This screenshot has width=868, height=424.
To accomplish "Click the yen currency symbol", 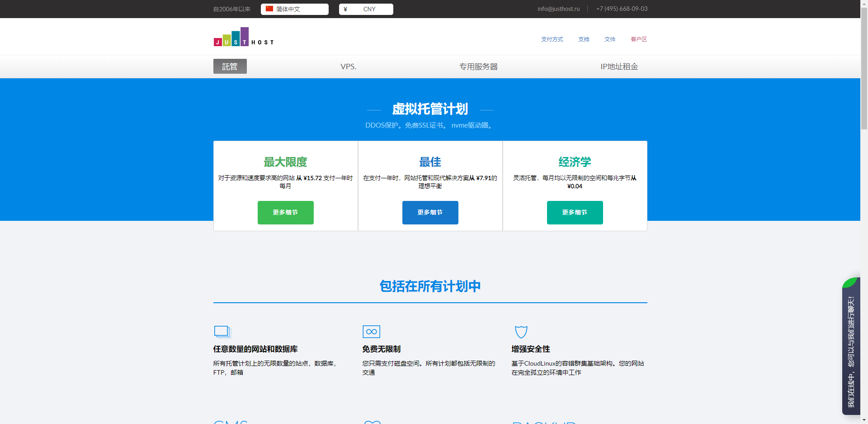I will 345,9.
